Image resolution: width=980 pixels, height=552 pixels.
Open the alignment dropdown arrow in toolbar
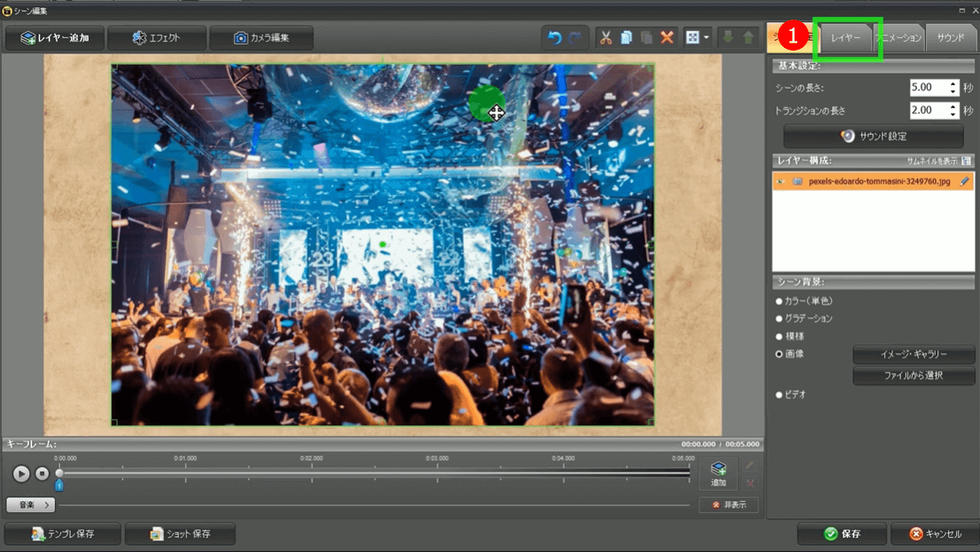(707, 38)
